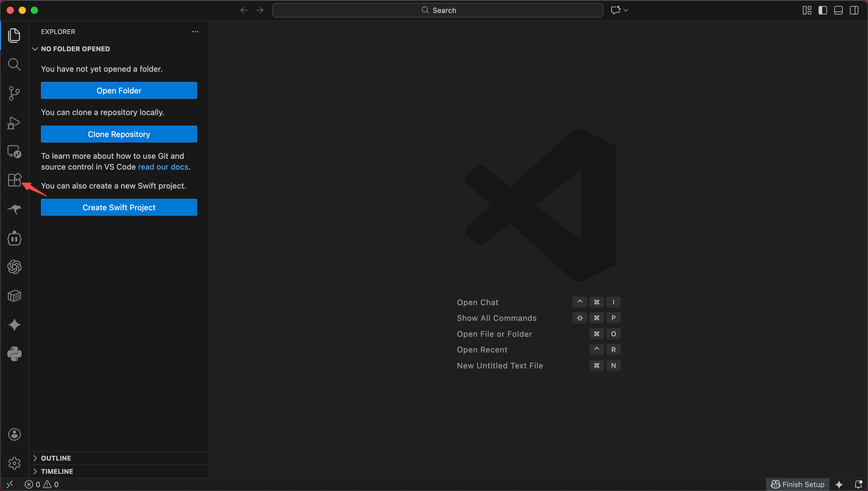Click the green full-screen window button
Image resolution: width=868 pixels, height=491 pixels.
[x=34, y=11]
